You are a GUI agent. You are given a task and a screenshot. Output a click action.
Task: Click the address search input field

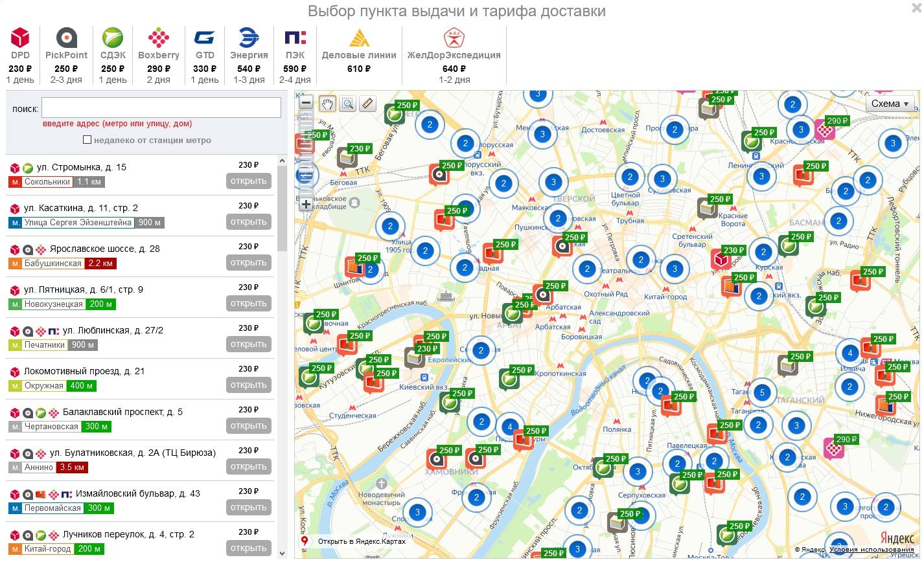coord(161,107)
